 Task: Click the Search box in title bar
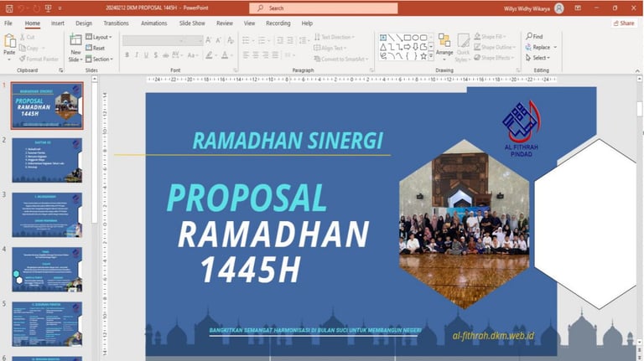click(x=323, y=8)
